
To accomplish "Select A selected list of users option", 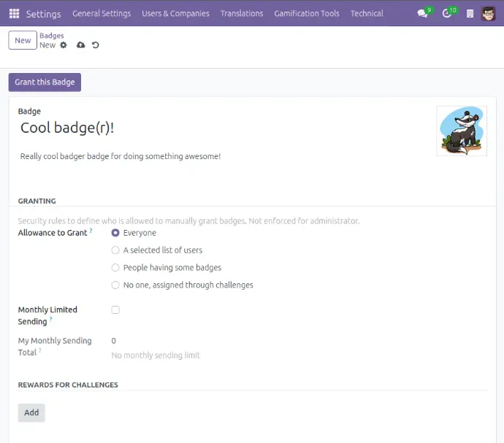I will click(115, 250).
